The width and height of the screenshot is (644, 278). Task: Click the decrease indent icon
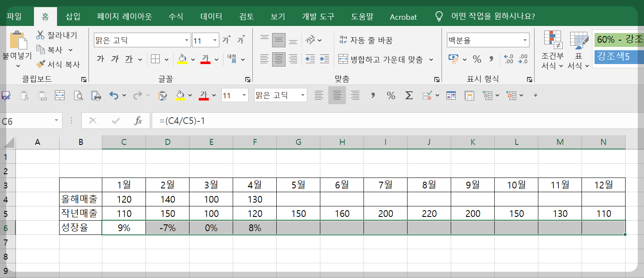310,59
